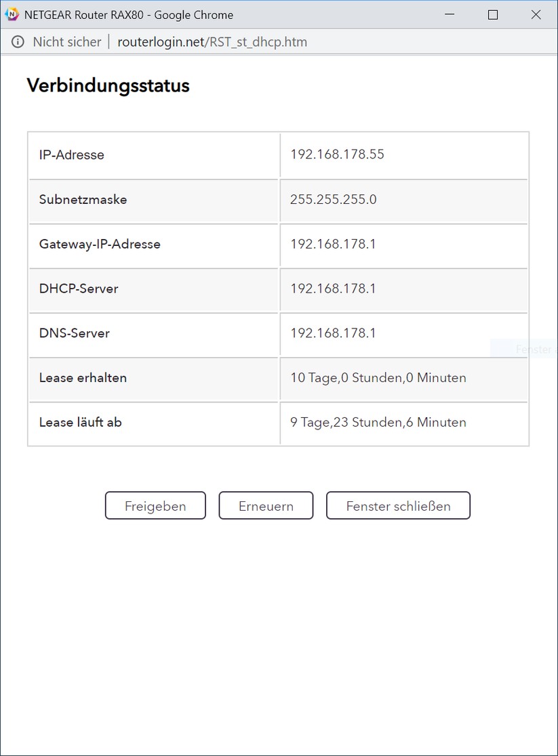558x756 pixels.
Task: Maximize the Chrome popup window
Action: coord(493,15)
